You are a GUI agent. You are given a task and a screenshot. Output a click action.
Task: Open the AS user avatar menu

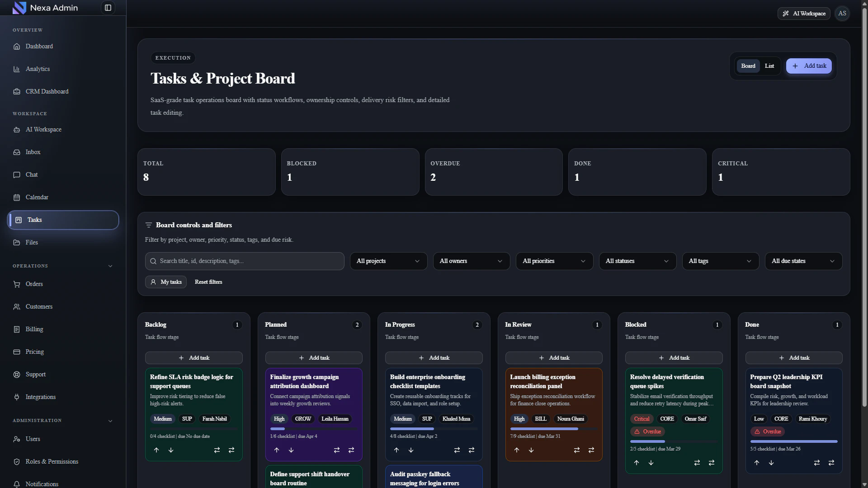tap(842, 14)
